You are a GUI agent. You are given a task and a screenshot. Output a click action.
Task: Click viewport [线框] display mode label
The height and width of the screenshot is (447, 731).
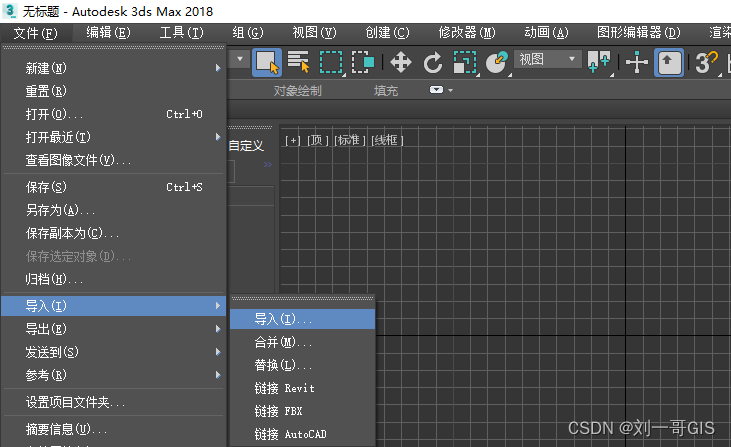point(387,140)
